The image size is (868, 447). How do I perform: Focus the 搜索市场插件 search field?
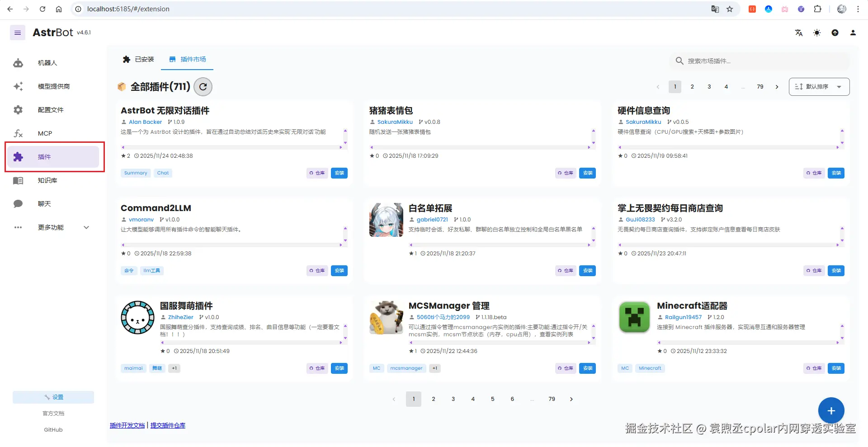tap(759, 61)
